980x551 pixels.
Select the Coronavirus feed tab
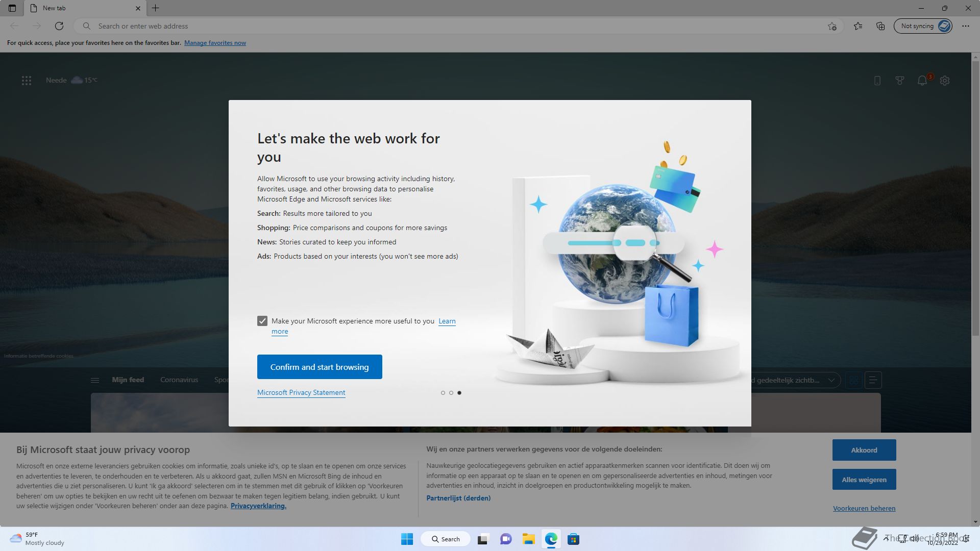[x=179, y=380]
